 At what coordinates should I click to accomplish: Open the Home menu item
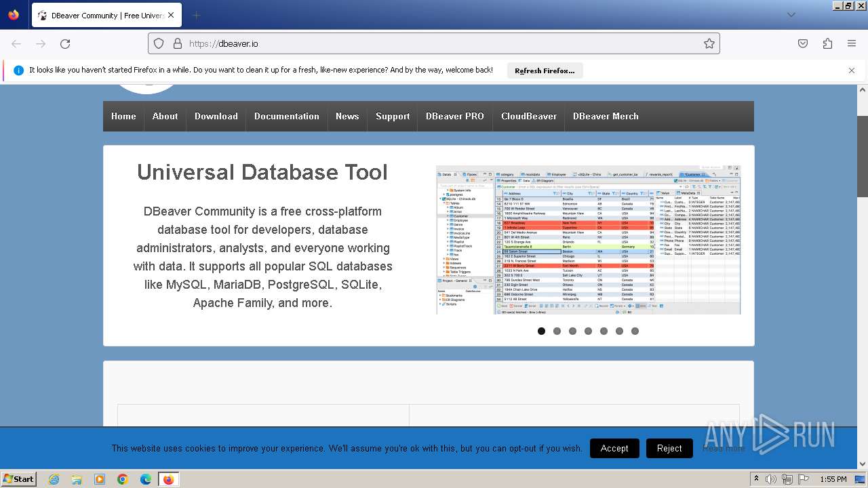(x=123, y=116)
